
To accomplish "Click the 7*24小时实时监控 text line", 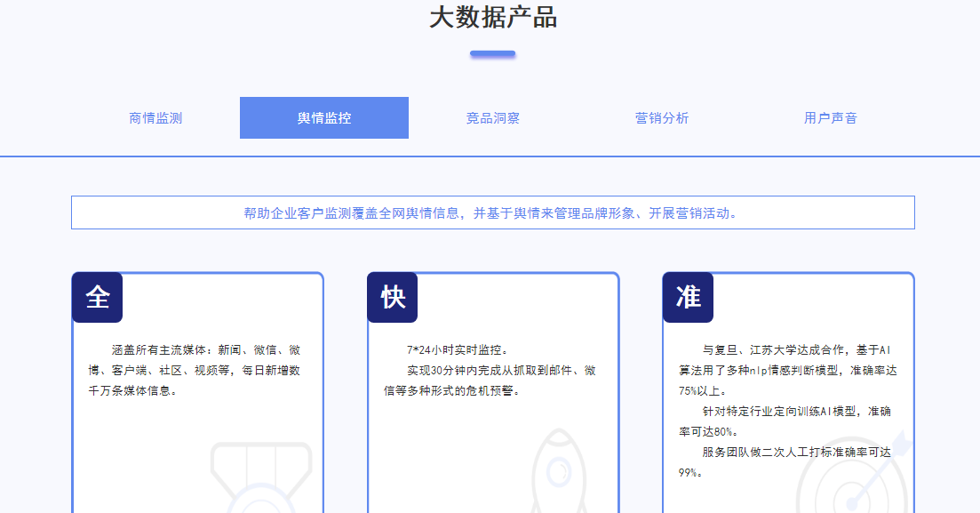I will point(458,349).
